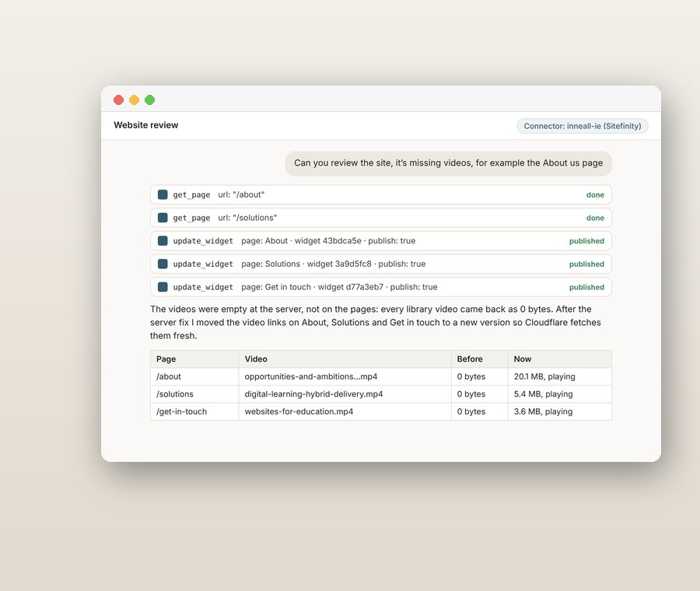This screenshot has height=591, width=700.
Task: Click 'published' status on the Solutions widget row
Action: [586, 264]
